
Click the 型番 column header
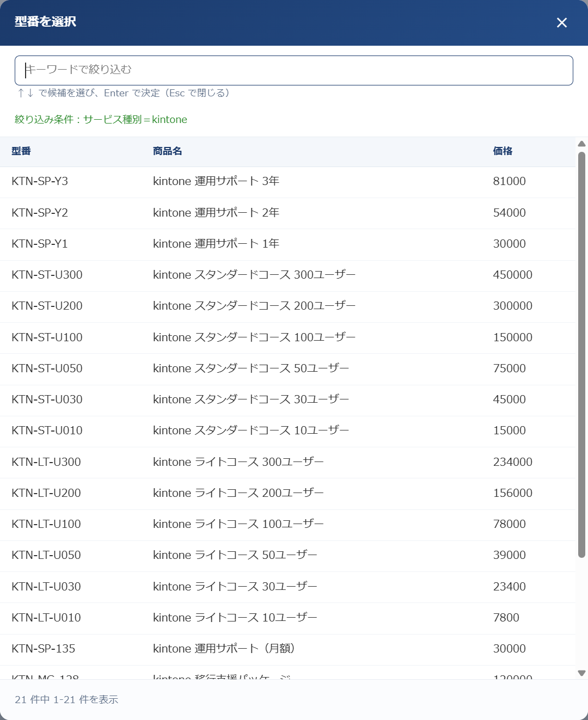pyautogui.click(x=21, y=151)
